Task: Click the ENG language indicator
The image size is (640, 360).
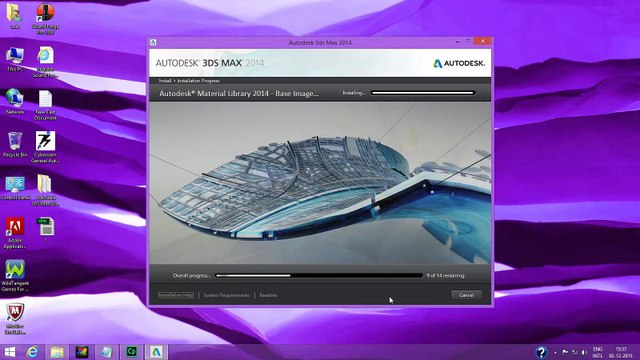Action: click(x=598, y=352)
